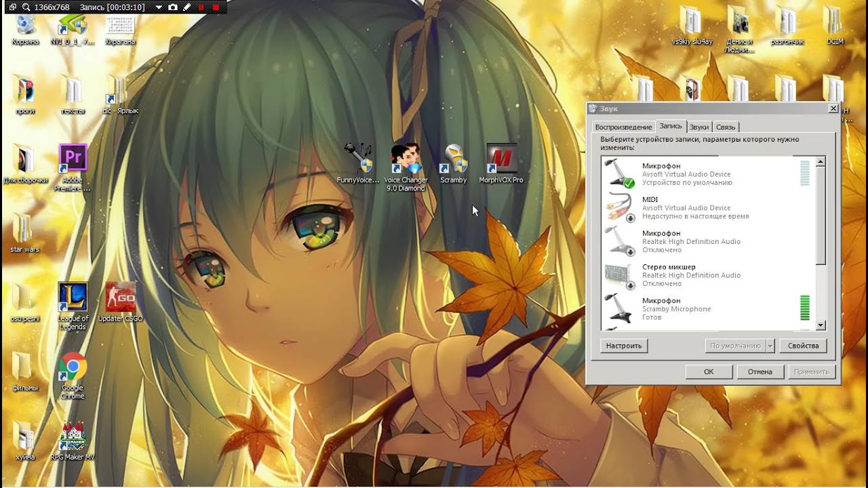Click the device list scrollbar thumb
This screenshot has width=868, height=488.
(821, 216)
